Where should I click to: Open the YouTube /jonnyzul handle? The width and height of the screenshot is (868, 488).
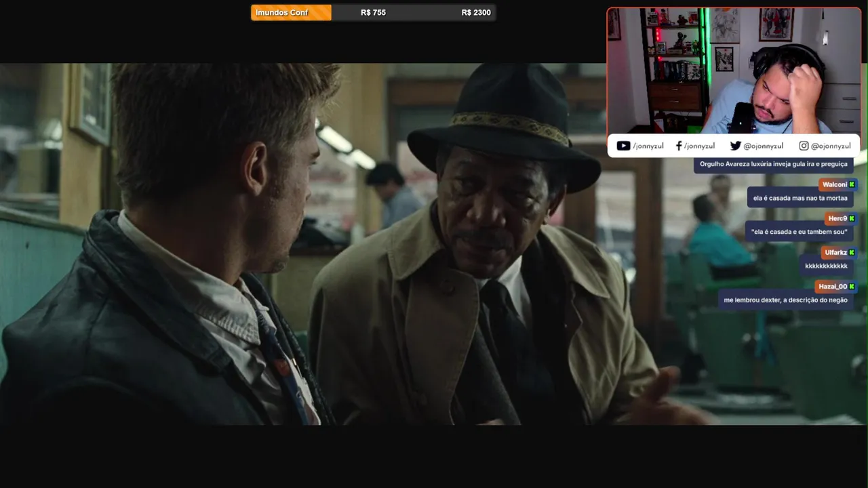648,146
